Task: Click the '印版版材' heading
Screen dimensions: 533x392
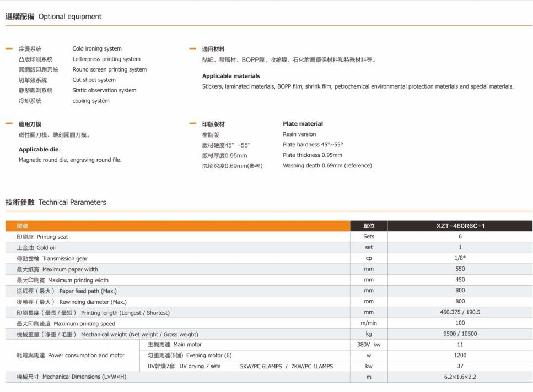Action: [x=213, y=124]
